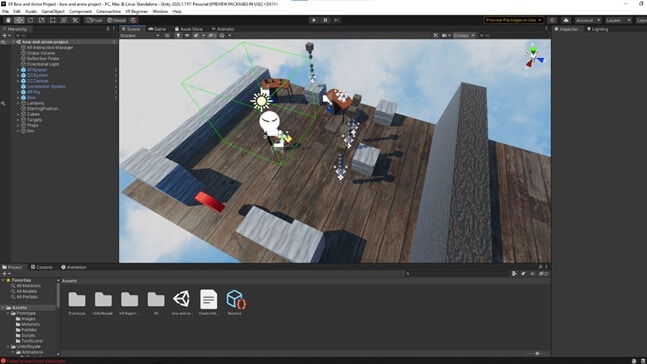Select the Rect transform tool
The height and width of the screenshot is (364, 647).
tap(53, 20)
